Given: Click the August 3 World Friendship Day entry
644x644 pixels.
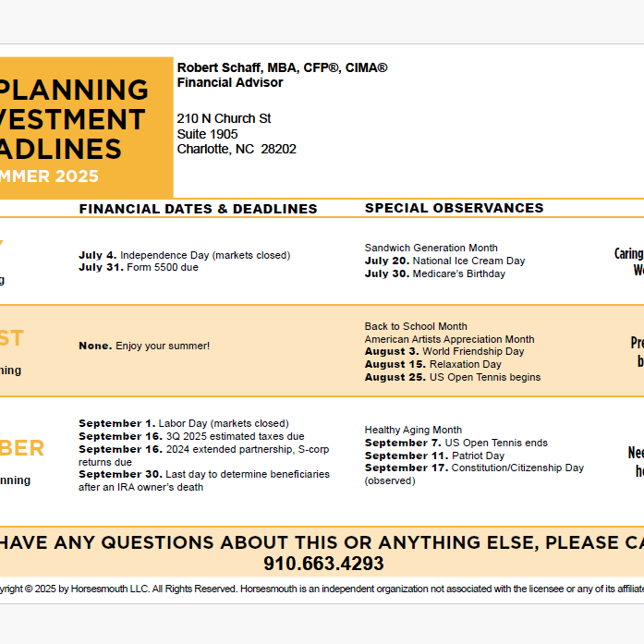Looking at the screenshot, I should point(444,351).
